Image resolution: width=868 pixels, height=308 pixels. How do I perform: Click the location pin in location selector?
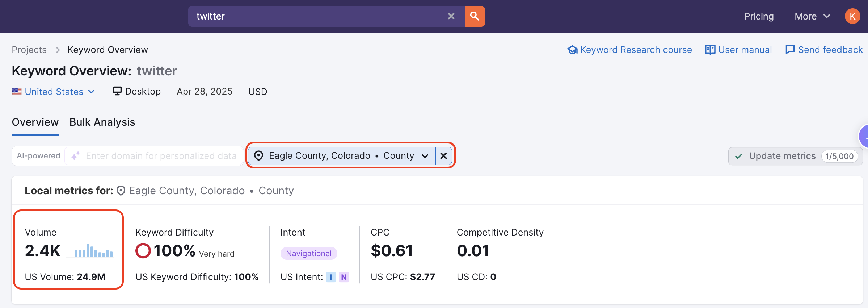tap(258, 156)
